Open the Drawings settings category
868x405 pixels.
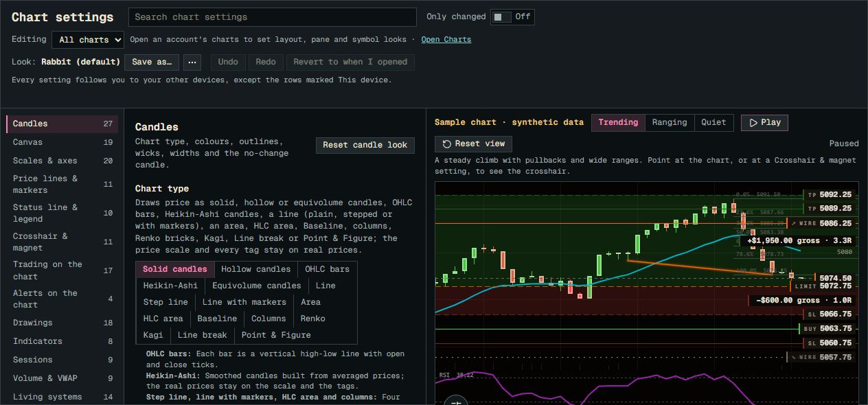(x=62, y=323)
